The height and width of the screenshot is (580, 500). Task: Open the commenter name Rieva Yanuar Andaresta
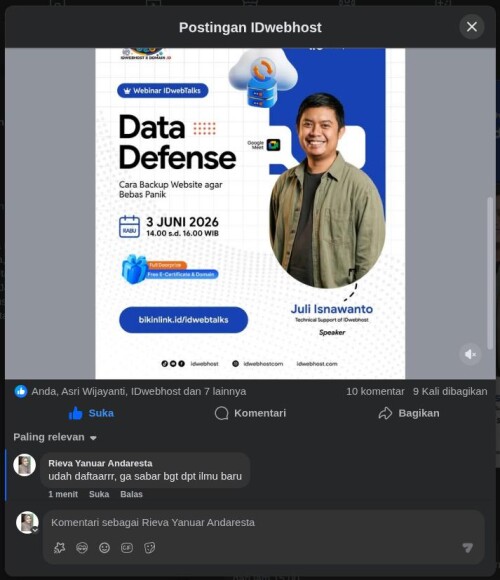100,463
